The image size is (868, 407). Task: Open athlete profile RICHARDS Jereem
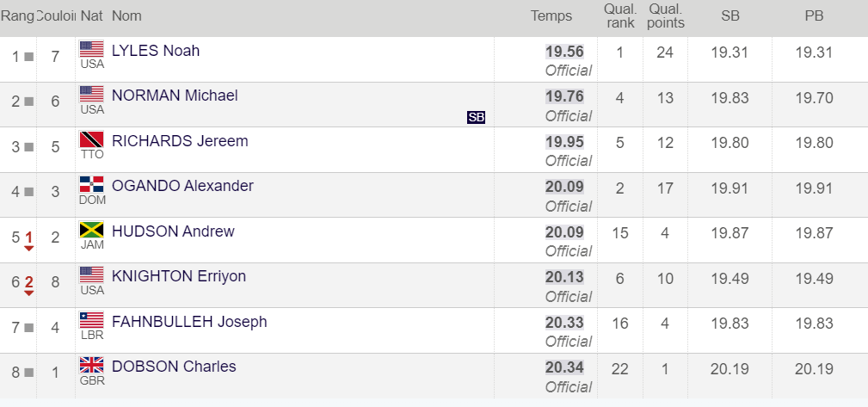[x=180, y=141]
